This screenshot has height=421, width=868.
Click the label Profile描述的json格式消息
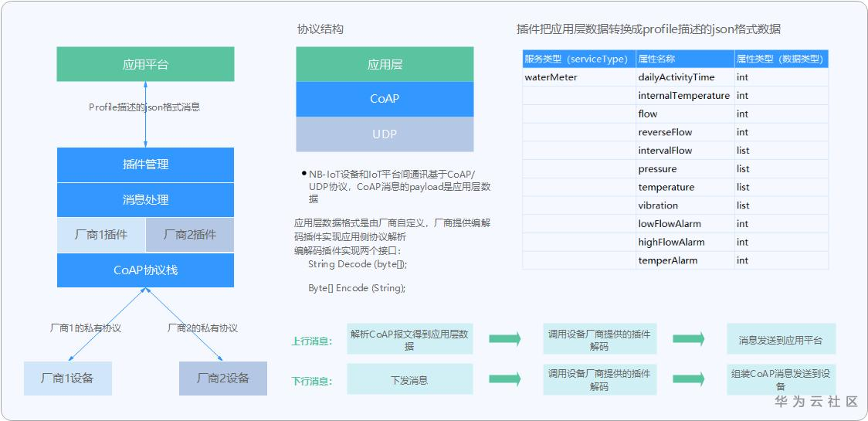[144, 107]
